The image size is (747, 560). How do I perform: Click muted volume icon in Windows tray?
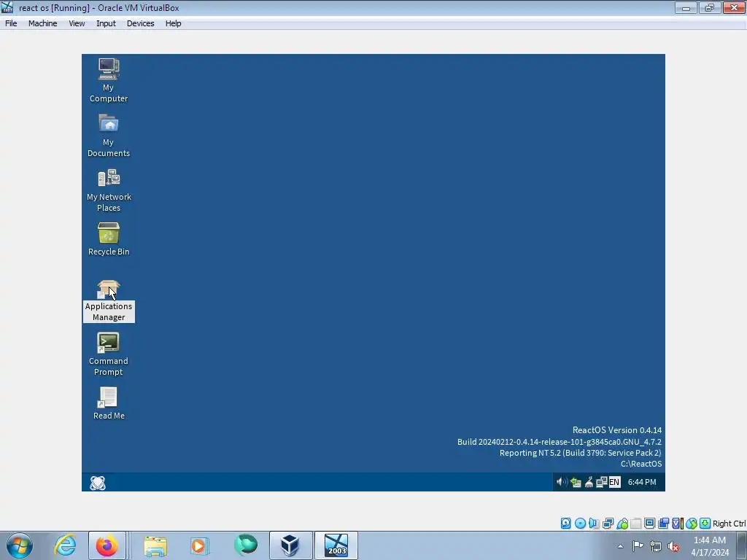673,546
